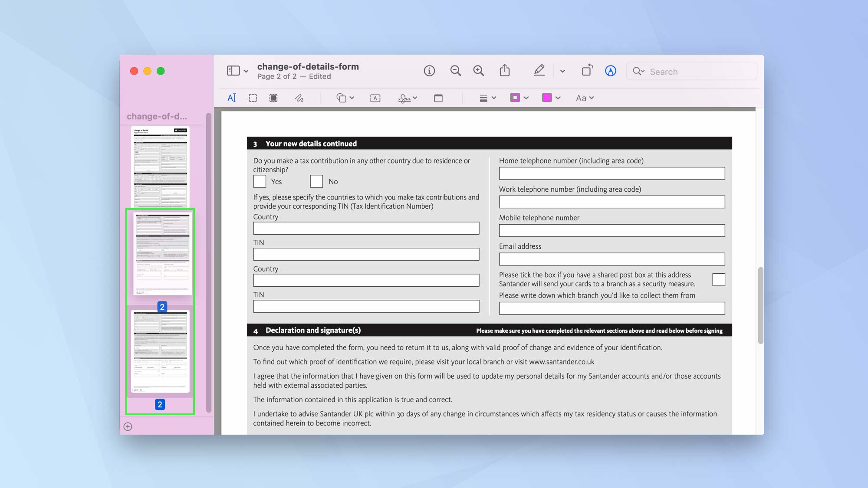
Task: Zoom in on the PDF
Action: (478, 71)
